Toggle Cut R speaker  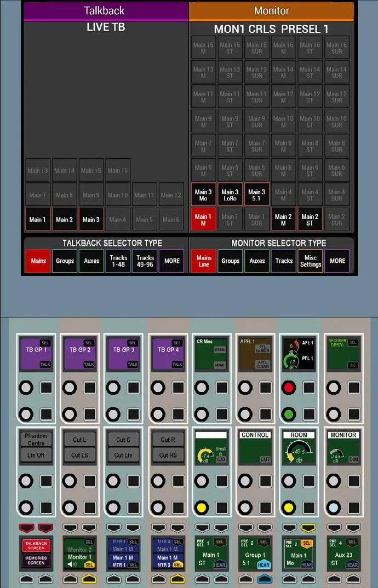(x=168, y=439)
